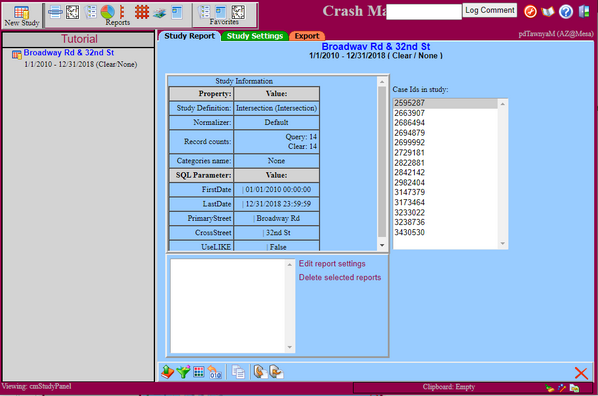
Task: Click the undo binary data icon
Action: (215, 372)
